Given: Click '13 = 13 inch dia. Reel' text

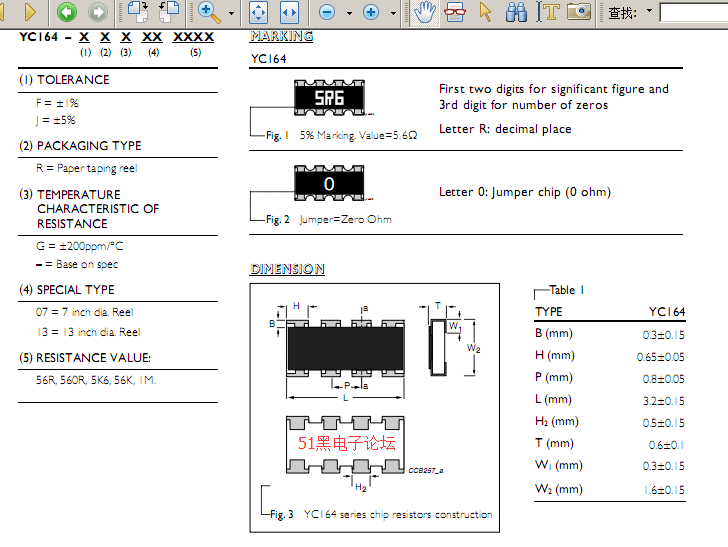Looking at the screenshot, I should click(88, 332).
